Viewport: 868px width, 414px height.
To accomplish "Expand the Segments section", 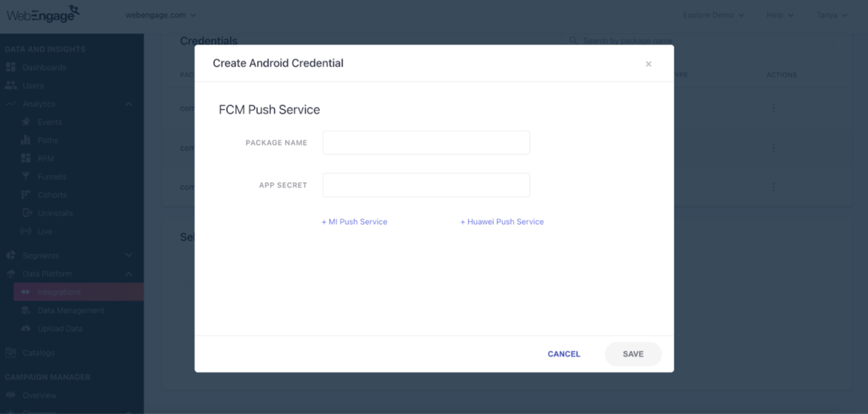I will pyautogui.click(x=128, y=256).
